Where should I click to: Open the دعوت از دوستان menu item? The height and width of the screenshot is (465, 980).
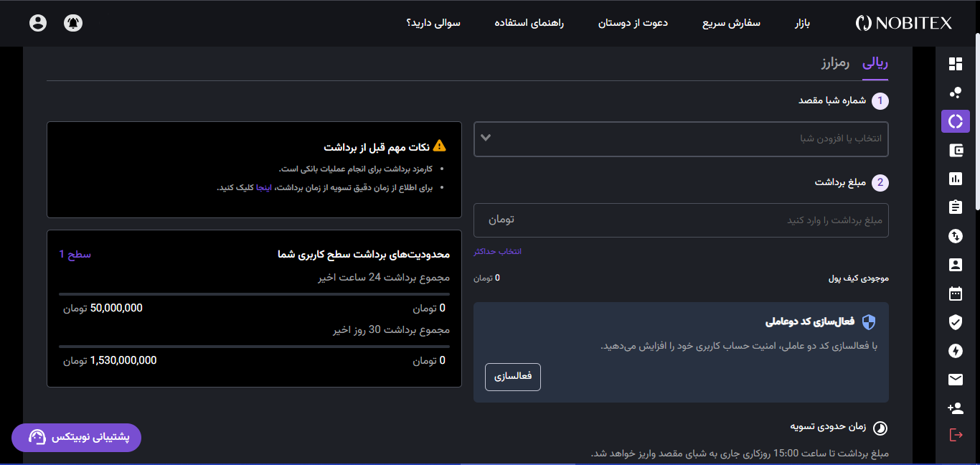pyautogui.click(x=633, y=23)
